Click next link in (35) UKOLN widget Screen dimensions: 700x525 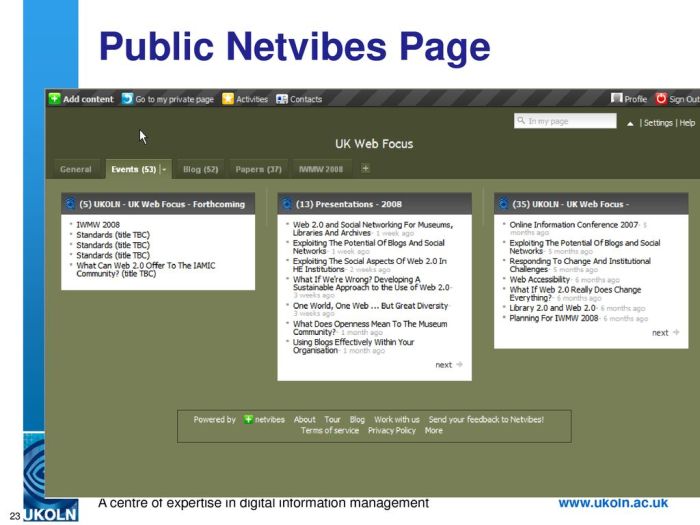pyautogui.click(x=660, y=333)
